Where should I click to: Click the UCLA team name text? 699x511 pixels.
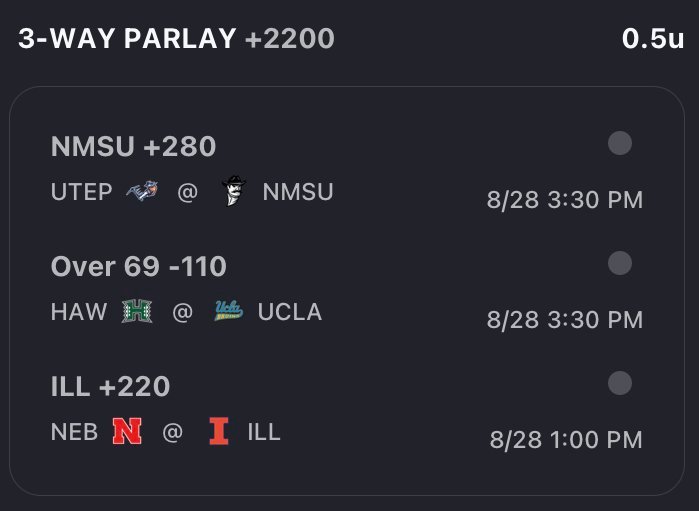[x=290, y=312]
